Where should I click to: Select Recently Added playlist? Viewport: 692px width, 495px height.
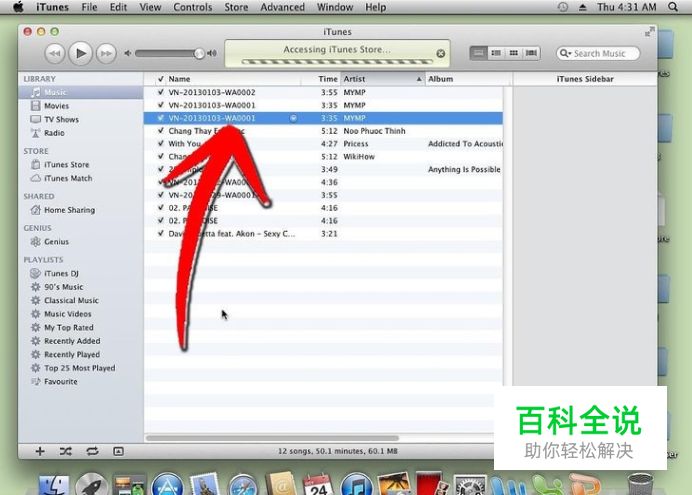click(x=81, y=341)
